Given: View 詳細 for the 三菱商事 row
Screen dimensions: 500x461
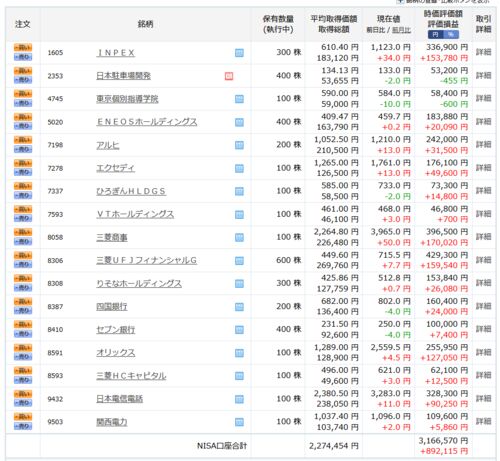Looking at the screenshot, I should click(x=483, y=237).
